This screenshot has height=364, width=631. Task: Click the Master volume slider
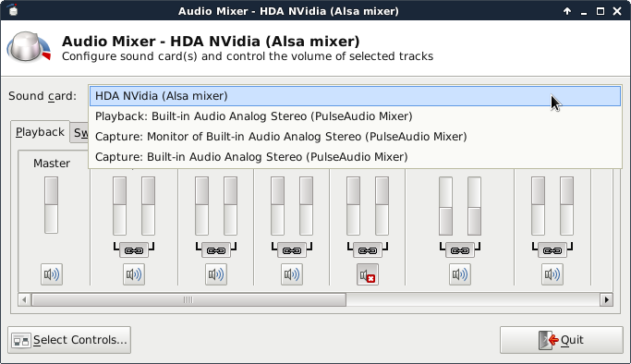pos(51,205)
